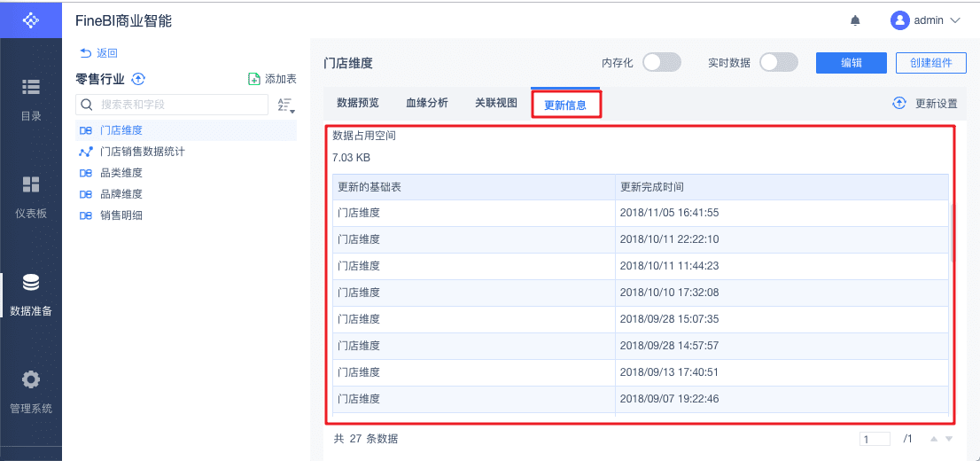Open the notification bell
Screen dimensions: 980x461
point(855,20)
